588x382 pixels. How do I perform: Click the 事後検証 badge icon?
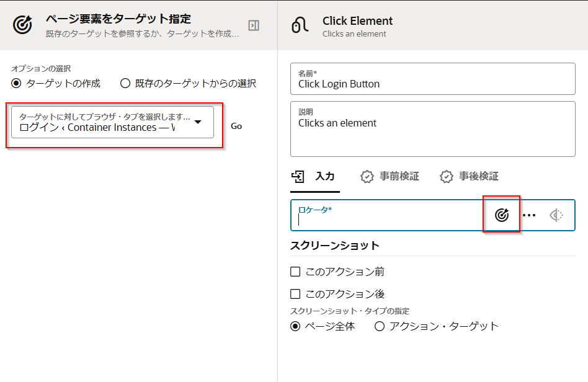pos(446,177)
